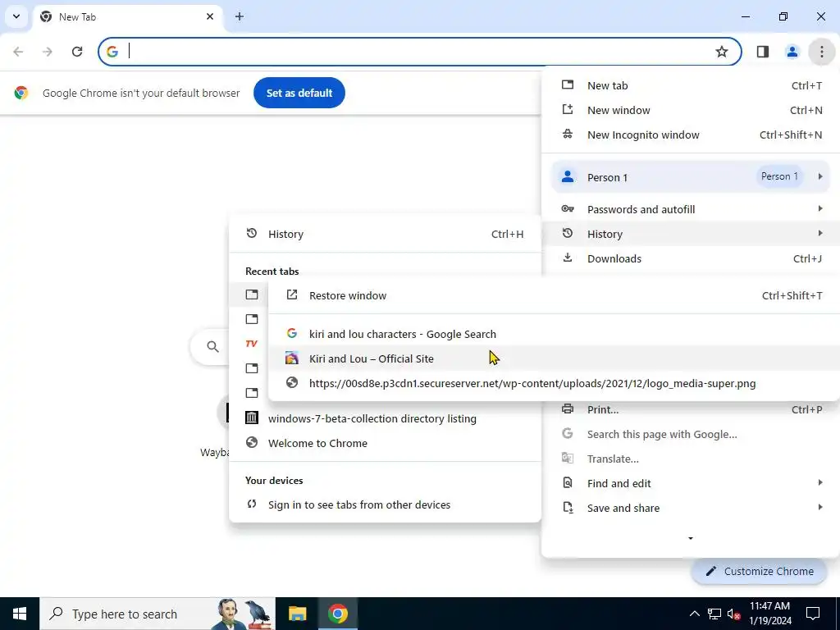Open File Explorer from the taskbar
840x630 pixels.
297,614
